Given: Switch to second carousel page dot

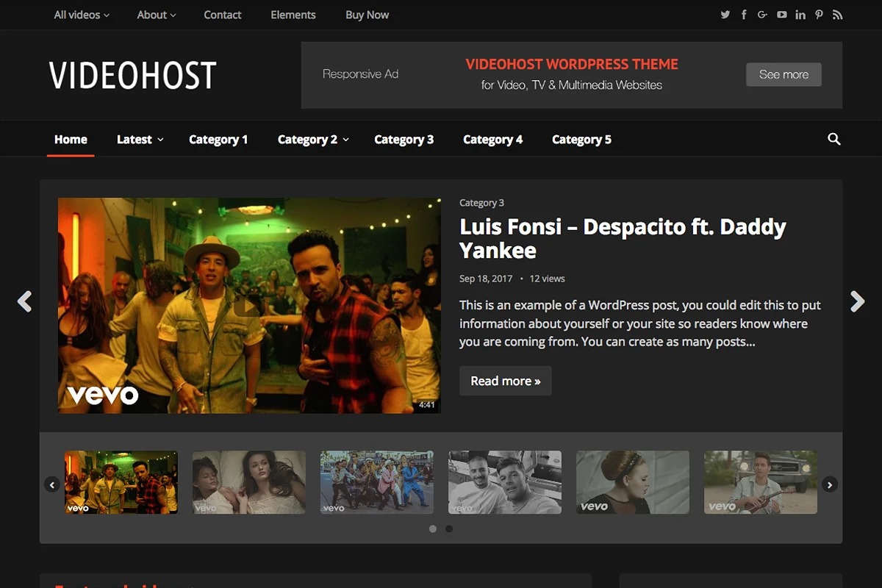Looking at the screenshot, I should click(449, 528).
